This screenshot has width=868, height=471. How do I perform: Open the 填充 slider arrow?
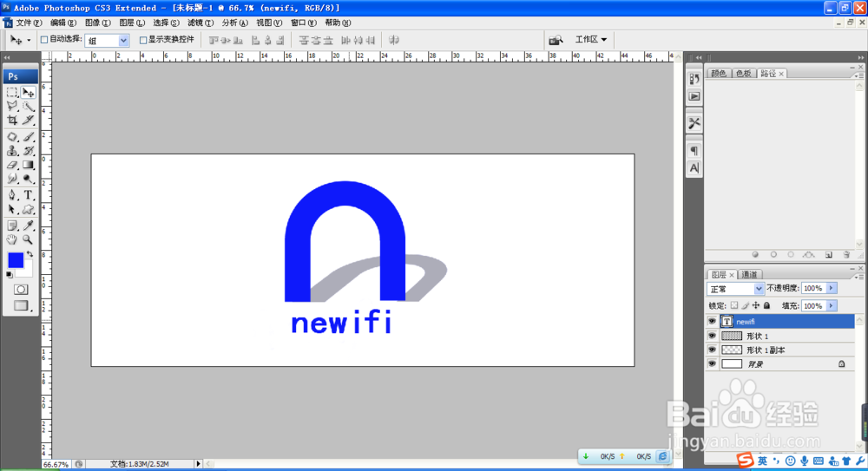pyautogui.click(x=831, y=305)
